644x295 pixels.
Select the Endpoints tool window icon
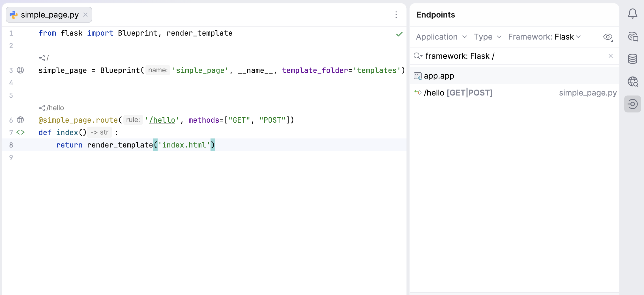point(633,104)
